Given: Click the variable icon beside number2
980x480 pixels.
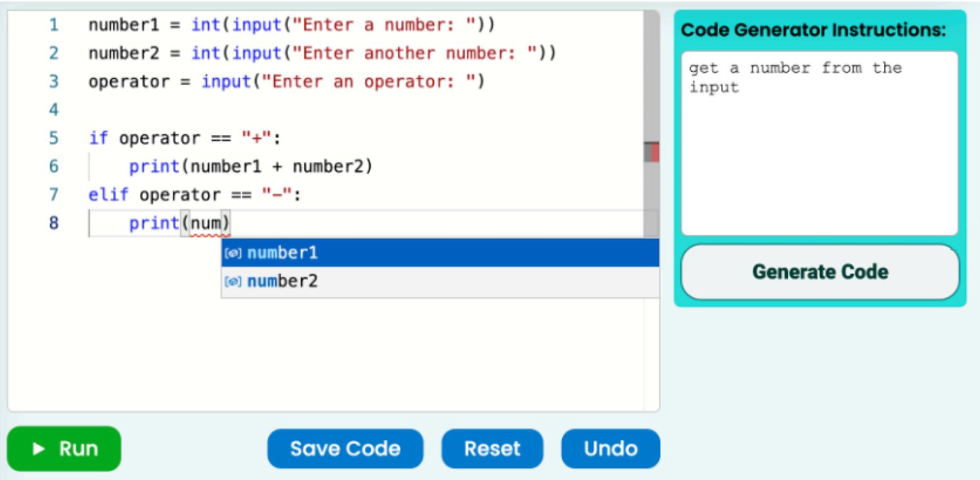Looking at the screenshot, I should point(232,282).
